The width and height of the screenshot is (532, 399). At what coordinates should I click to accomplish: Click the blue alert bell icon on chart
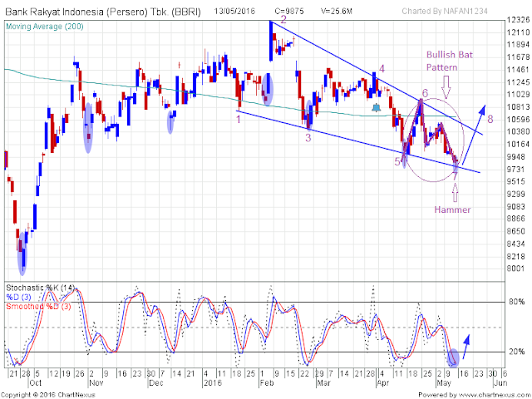pyautogui.click(x=377, y=108)
